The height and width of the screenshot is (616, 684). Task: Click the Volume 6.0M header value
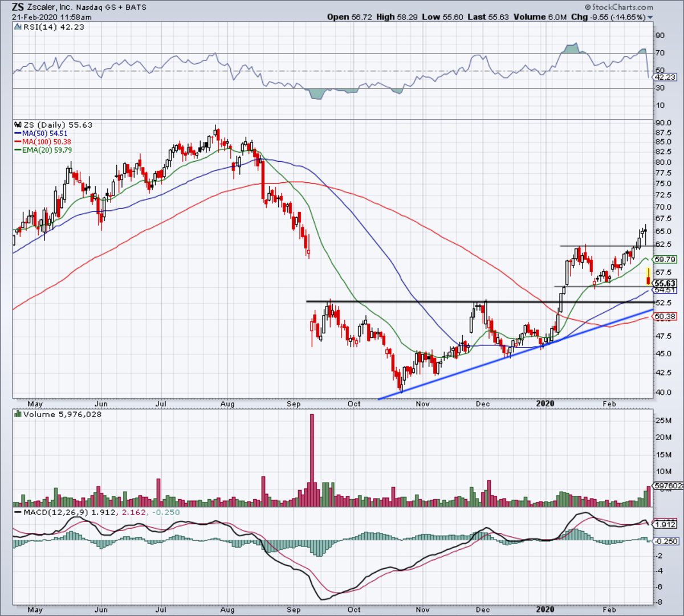[540, 17]
